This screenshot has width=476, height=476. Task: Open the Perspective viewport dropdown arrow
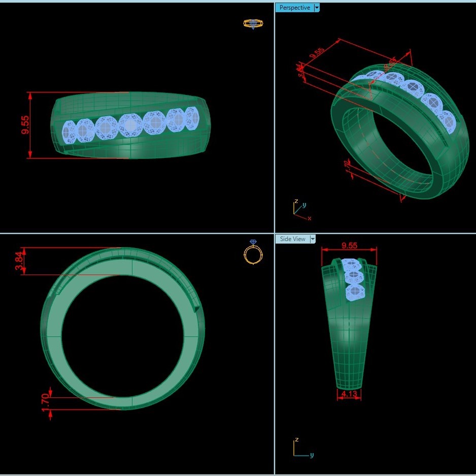[317, 8]
